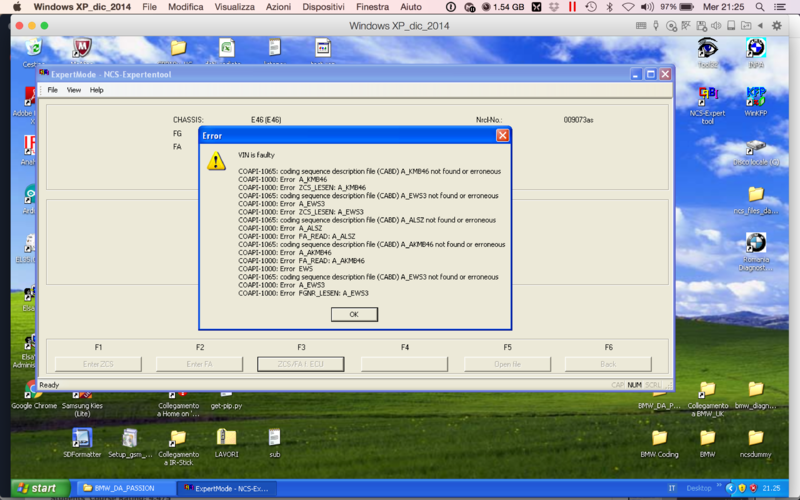Open the Help menu in NCS-Expertentool
The height and width of the screenshot is (500, 800).
[x=96, y=90]
